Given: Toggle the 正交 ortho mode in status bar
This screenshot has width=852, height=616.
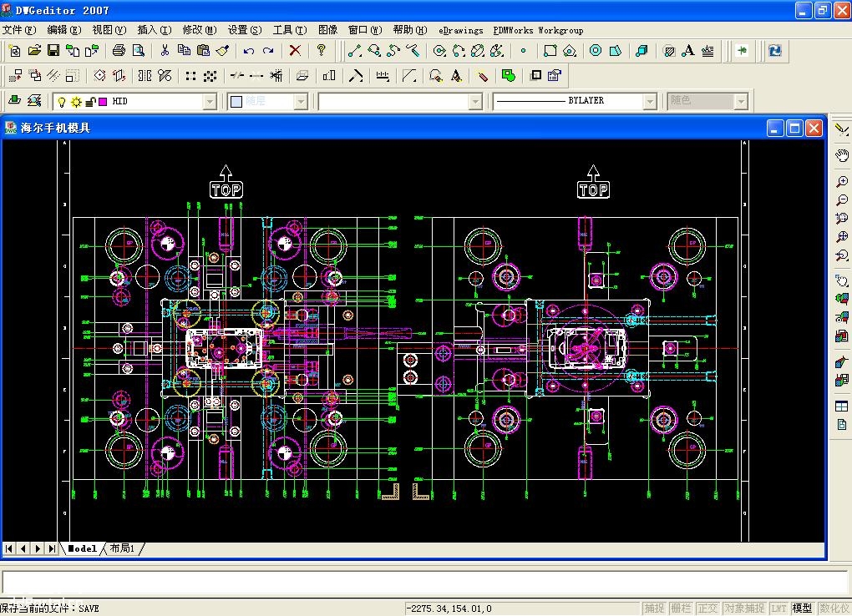Looking at the screenshot, I should tap(708, 608).
